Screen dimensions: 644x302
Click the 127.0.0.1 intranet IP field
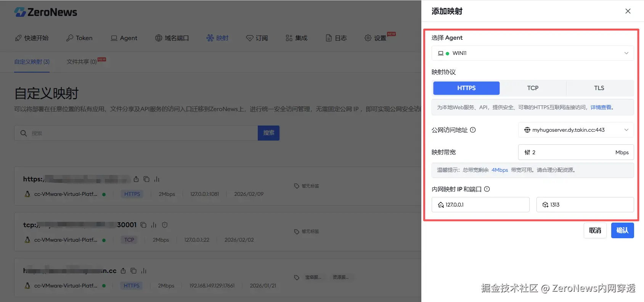pos(480,205)
